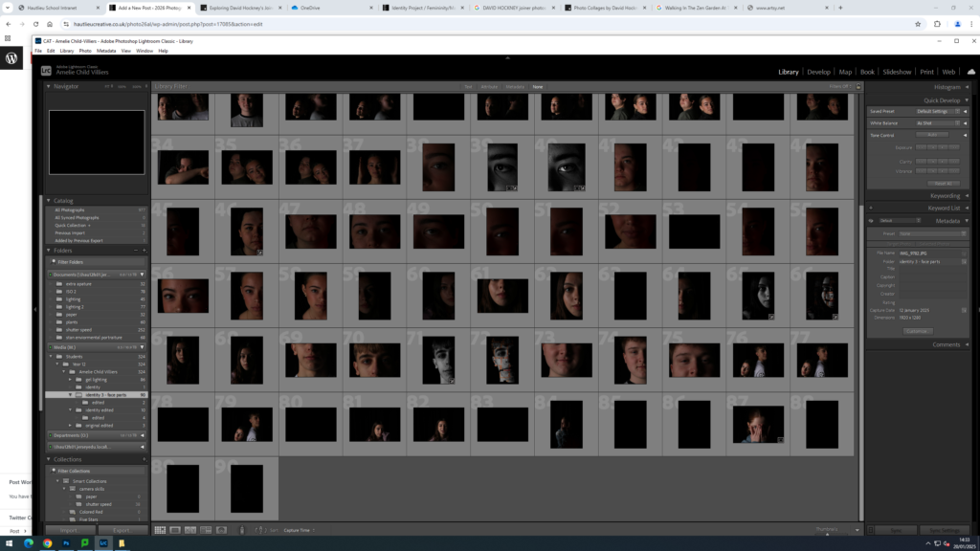Click the Export button
980x551 pixels.
[122, 530]
